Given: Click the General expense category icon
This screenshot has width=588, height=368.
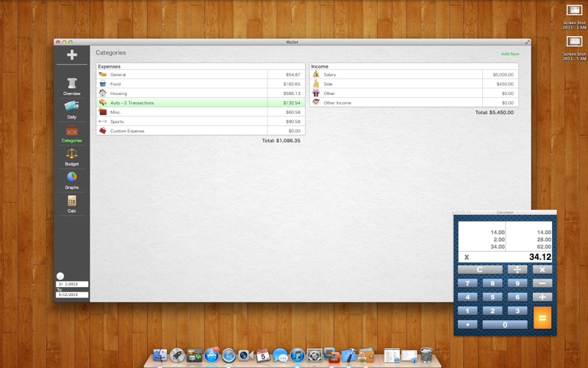Looking at the screenshot, I should point(102,74).
